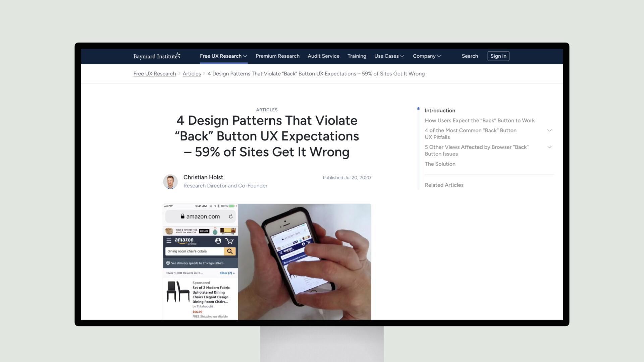Toggle visibility of Related Articles section
Screen dimensions: 644x362
point(444,184)
